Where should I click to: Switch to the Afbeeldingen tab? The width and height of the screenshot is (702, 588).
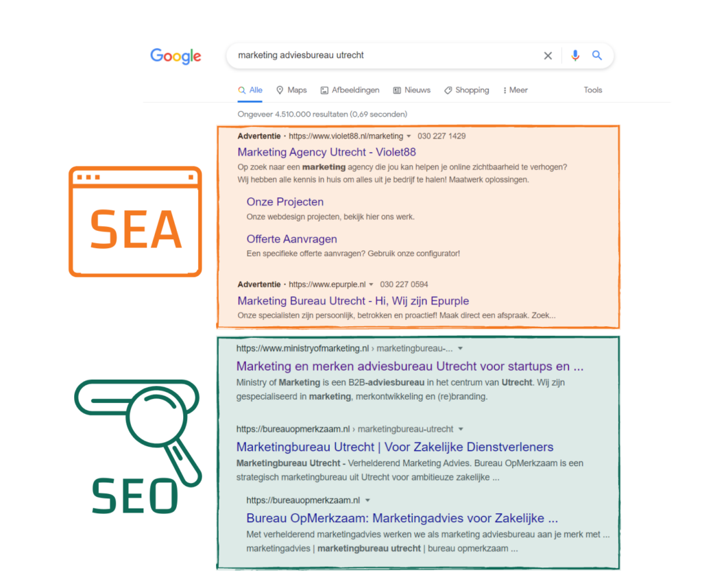350,90
